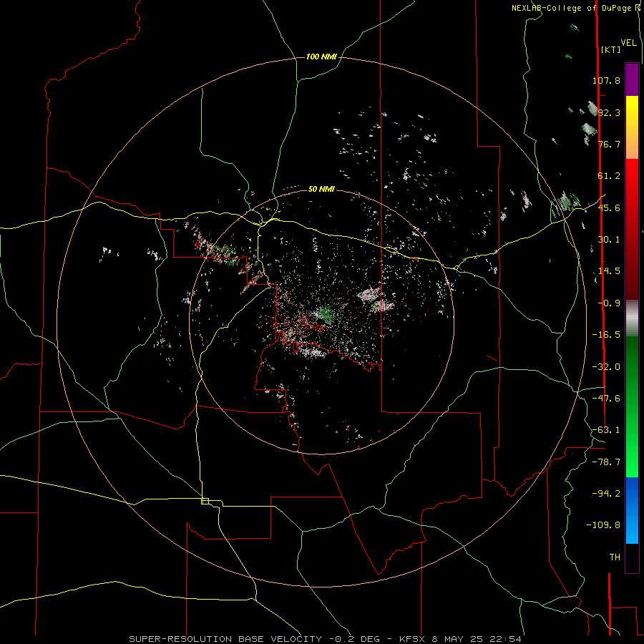Pick the black TH segment of the scale

pyautogui.click(x=632, y=557)
